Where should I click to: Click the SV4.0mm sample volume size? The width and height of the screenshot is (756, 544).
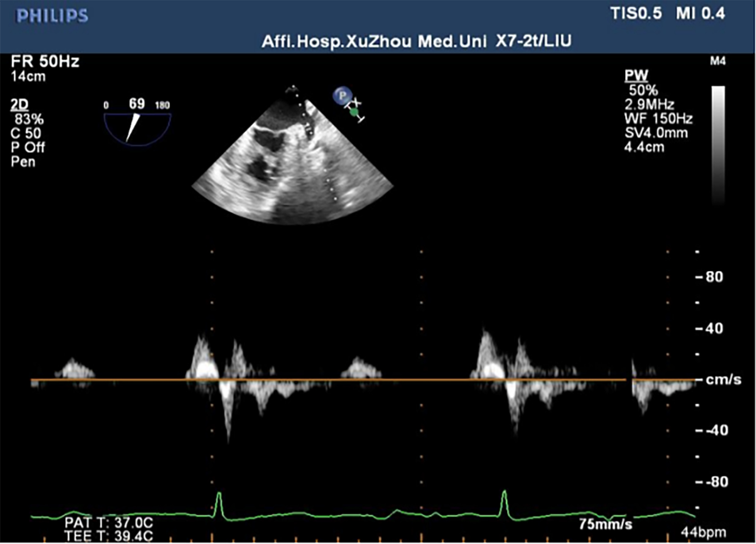[x=656, y=133]
